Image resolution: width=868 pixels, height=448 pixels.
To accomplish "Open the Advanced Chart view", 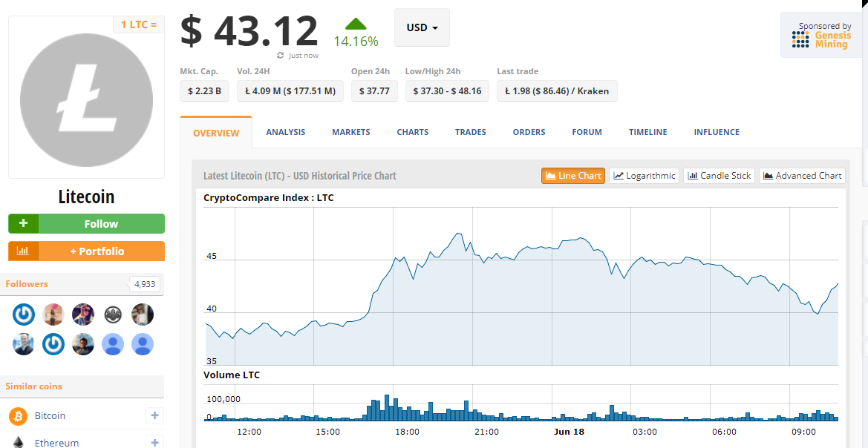I will coord(802,176).
